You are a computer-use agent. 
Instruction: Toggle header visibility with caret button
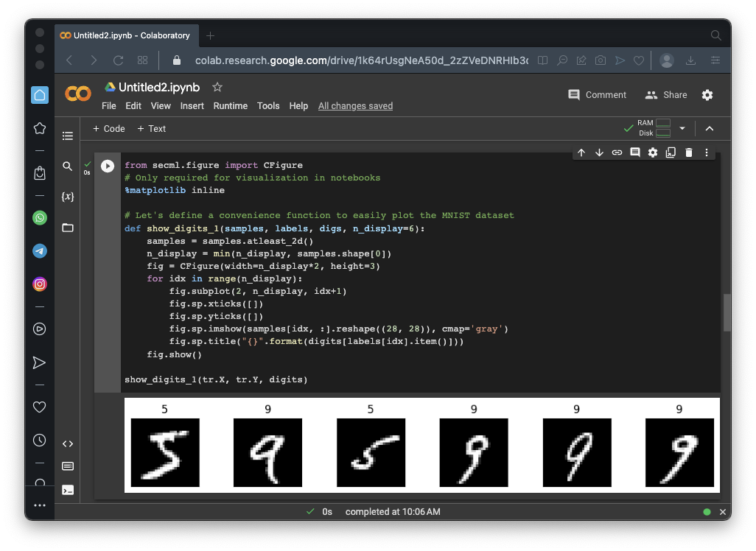[710, 128]
